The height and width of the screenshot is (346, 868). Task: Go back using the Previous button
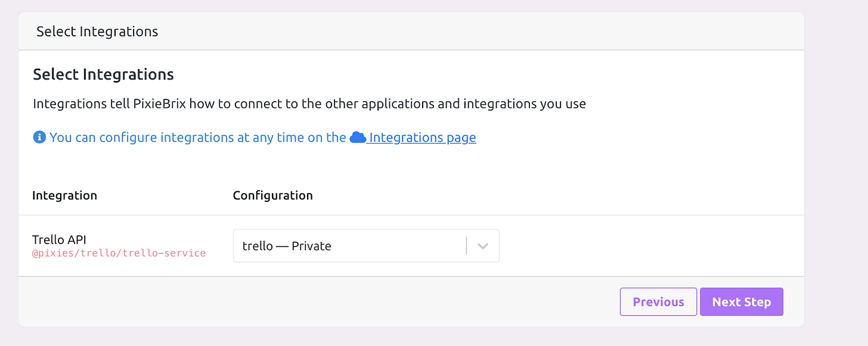tap(658, 301)
